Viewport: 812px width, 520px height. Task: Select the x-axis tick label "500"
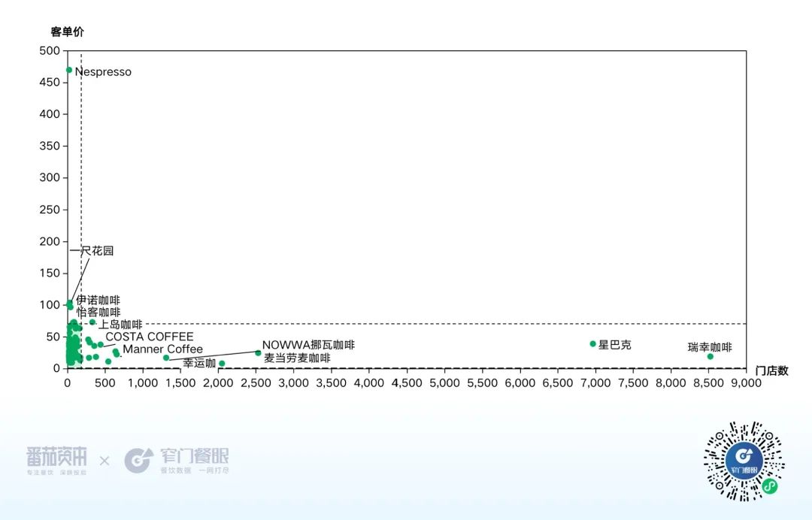[105, 383]
